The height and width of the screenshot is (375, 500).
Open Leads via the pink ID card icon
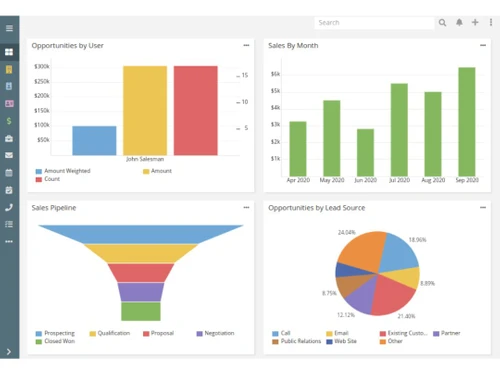tap(9, 104)
